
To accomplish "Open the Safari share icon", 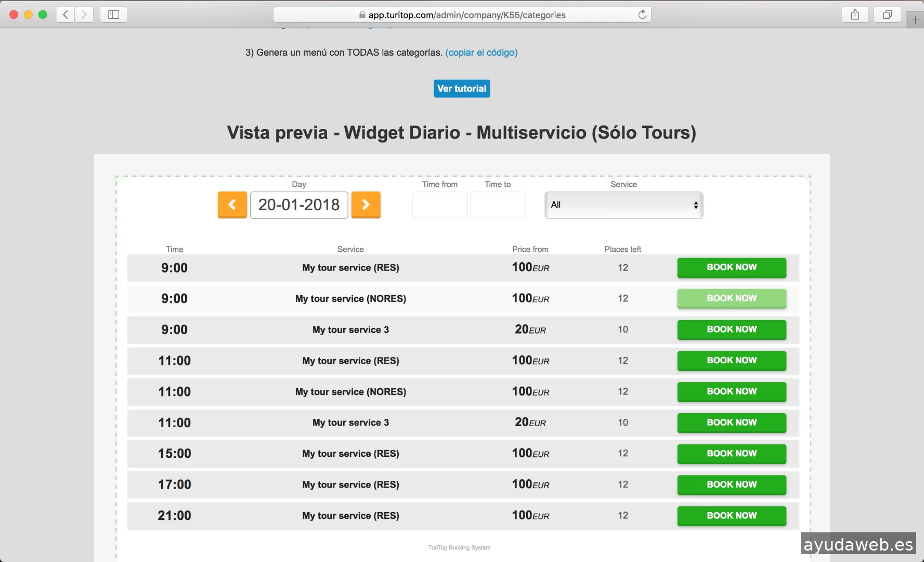I will coord(855,15).
